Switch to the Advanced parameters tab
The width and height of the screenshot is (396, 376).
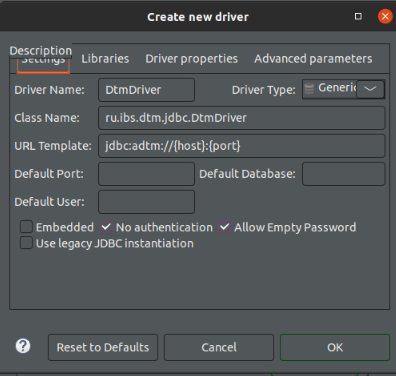pyautogui.click(x=313, y=59)
